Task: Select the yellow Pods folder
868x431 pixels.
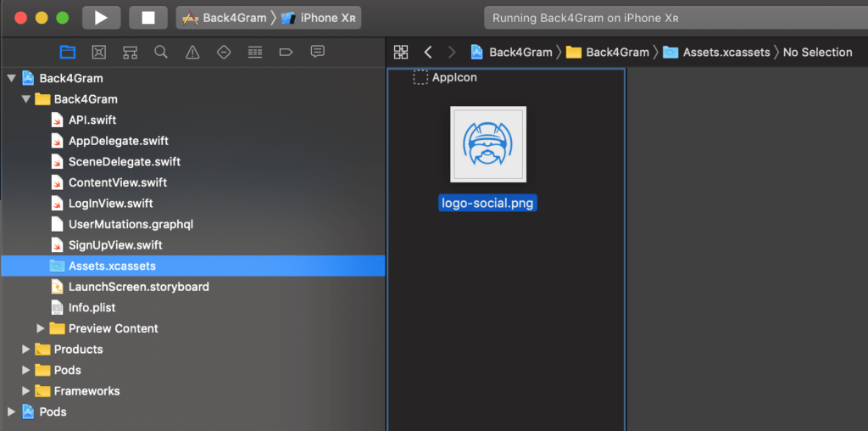Action: click(x=192, y=370)
